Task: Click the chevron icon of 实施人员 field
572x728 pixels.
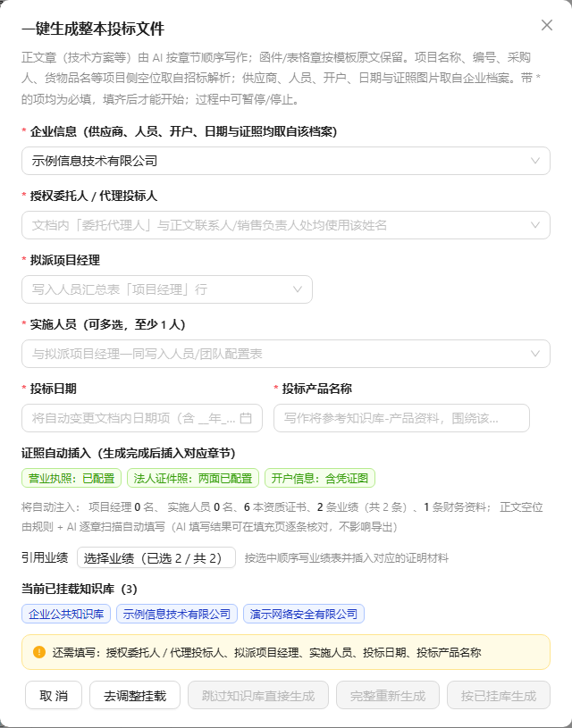Action: coord(535,354)
